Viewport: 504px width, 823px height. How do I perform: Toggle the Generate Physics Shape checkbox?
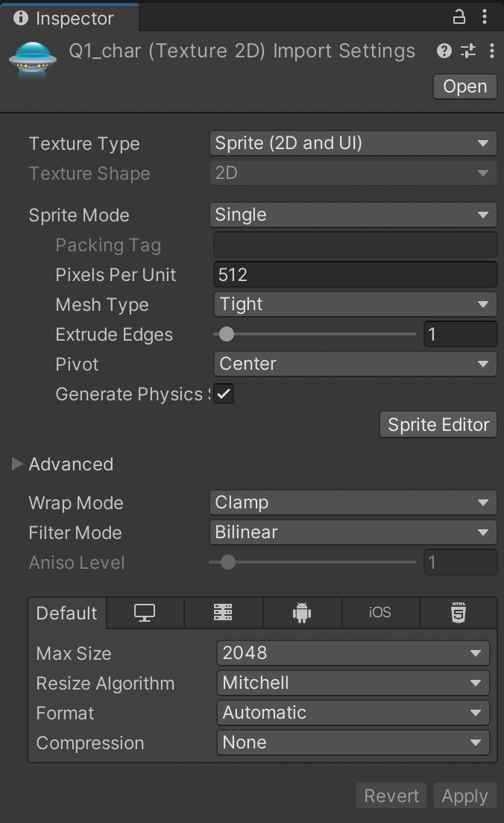point(224,394)
